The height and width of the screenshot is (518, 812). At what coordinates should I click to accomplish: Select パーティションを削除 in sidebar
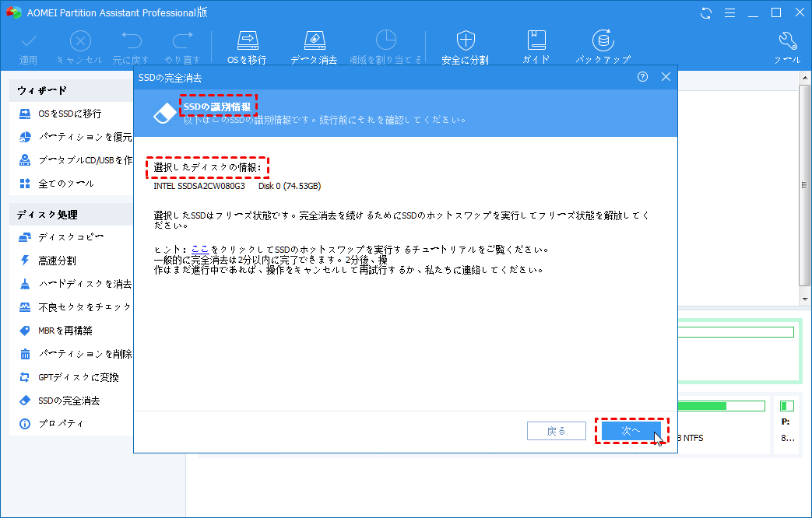75,354
